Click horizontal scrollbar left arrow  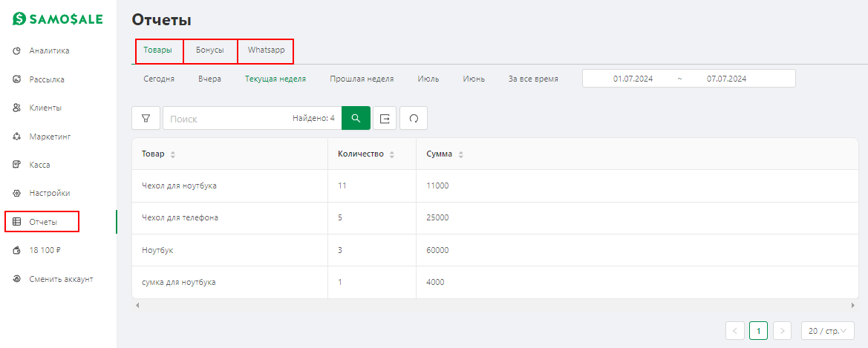[137, 305]
